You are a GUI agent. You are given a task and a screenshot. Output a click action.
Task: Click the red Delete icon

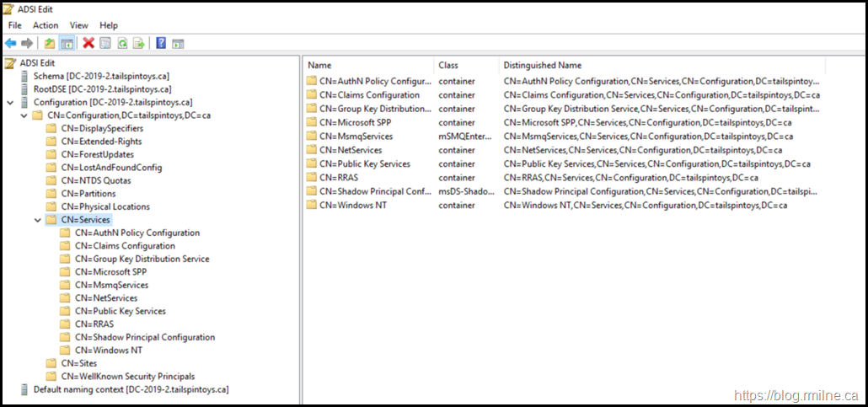coord(88,43)
